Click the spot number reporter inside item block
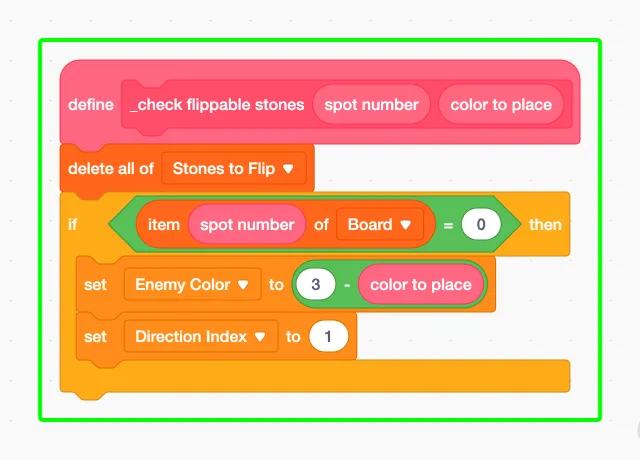This screenshot has width=640, height=460. click(x=247, y=224)
